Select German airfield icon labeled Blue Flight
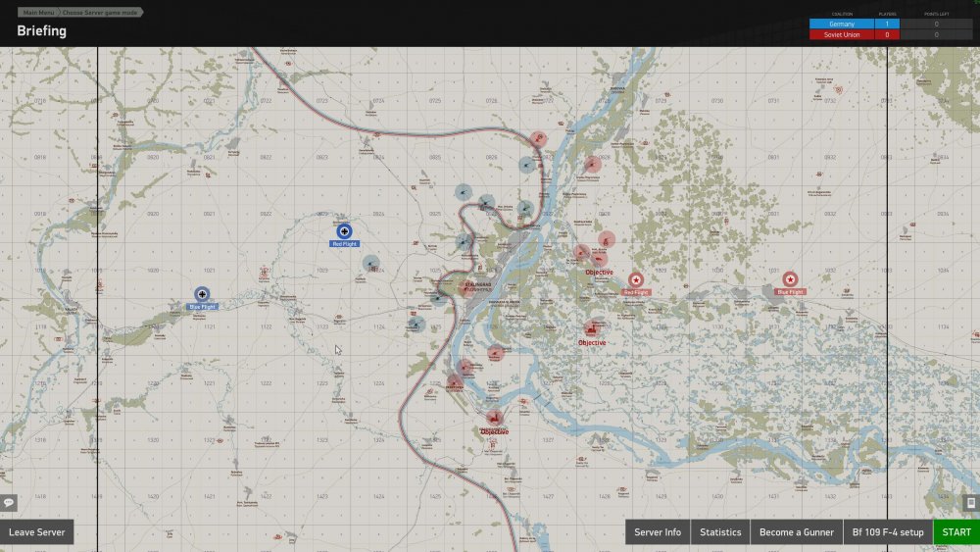The width and height of the screenshot is (980, 552). point(202,294)
